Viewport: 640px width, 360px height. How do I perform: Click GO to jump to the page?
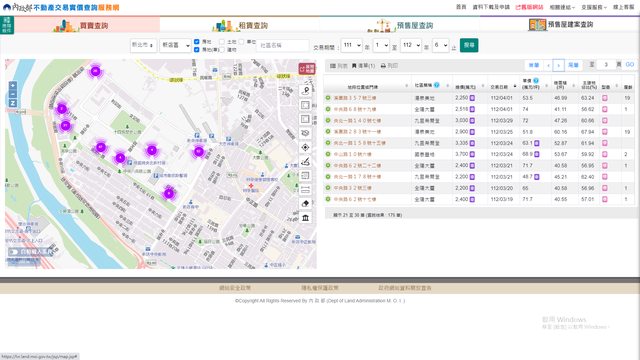point(630,65)
